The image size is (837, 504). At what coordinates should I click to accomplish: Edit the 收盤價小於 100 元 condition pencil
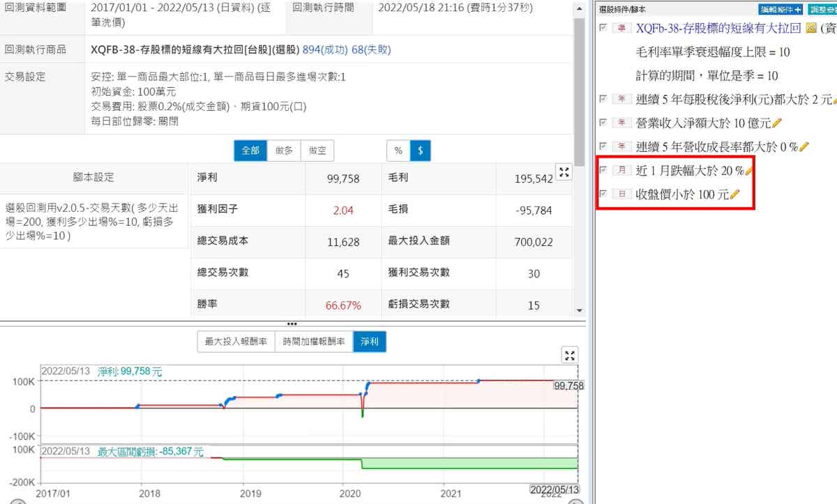734,194
